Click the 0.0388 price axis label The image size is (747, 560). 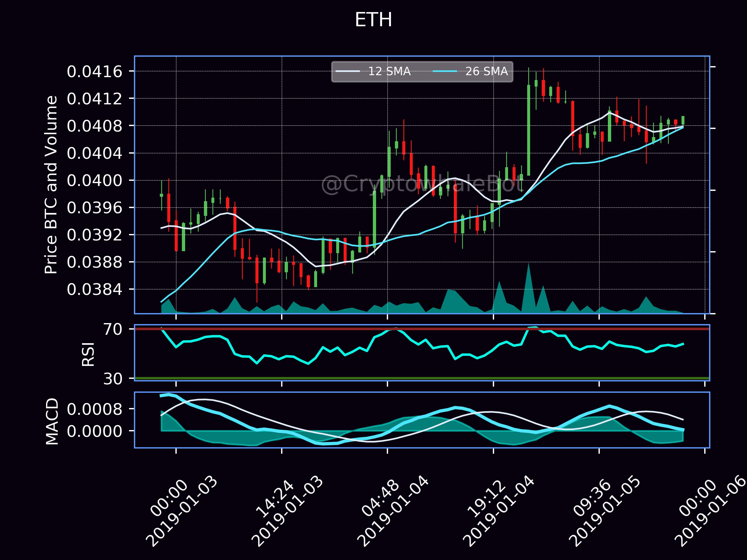tap(94, 262)
